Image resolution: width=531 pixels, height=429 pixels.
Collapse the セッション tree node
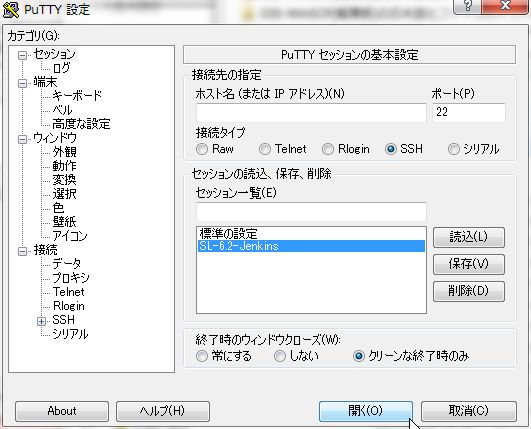click(x=22, y=55)
